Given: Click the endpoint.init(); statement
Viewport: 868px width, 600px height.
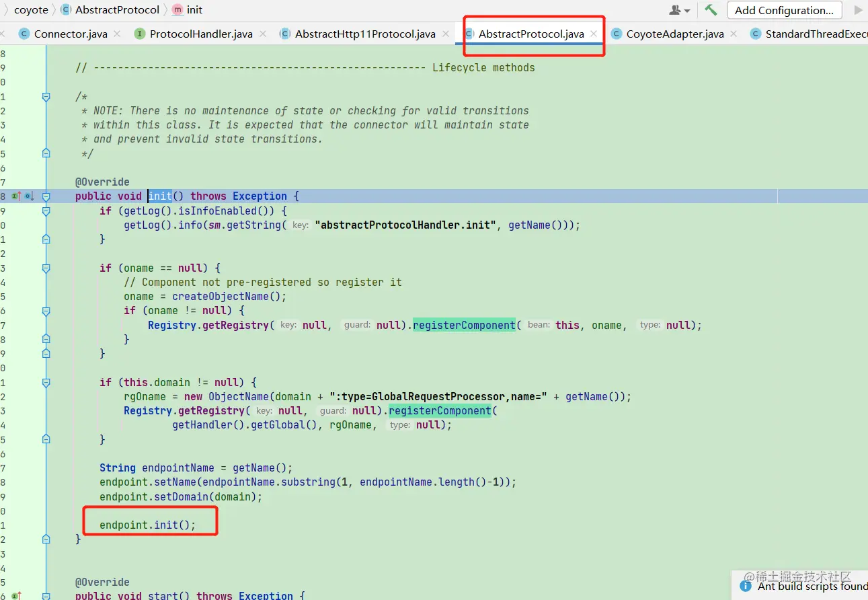Looking at the screenshot, I should coord(148,525).
